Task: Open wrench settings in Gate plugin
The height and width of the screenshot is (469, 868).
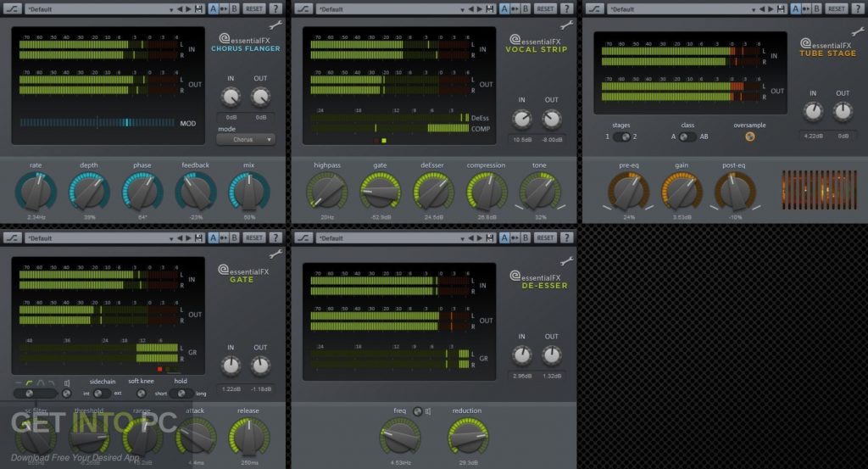Action: pyautogui.click(x=275, y=254)
